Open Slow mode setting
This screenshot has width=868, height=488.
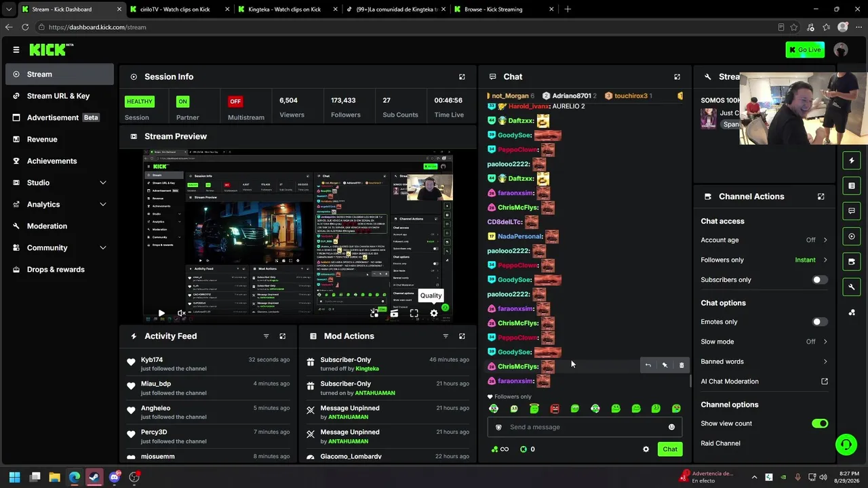(764, 342)
